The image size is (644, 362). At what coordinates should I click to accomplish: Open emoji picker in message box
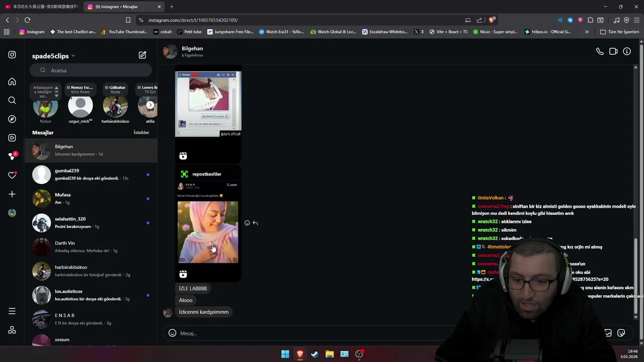[172, 333]
